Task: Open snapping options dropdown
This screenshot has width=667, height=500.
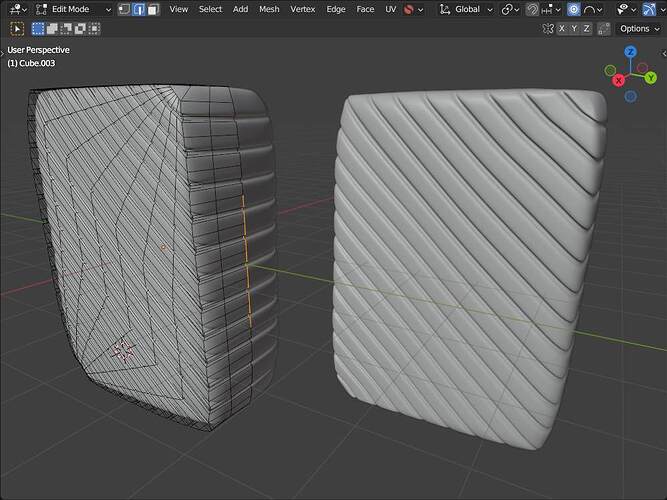Action: [x=551, y=9]
